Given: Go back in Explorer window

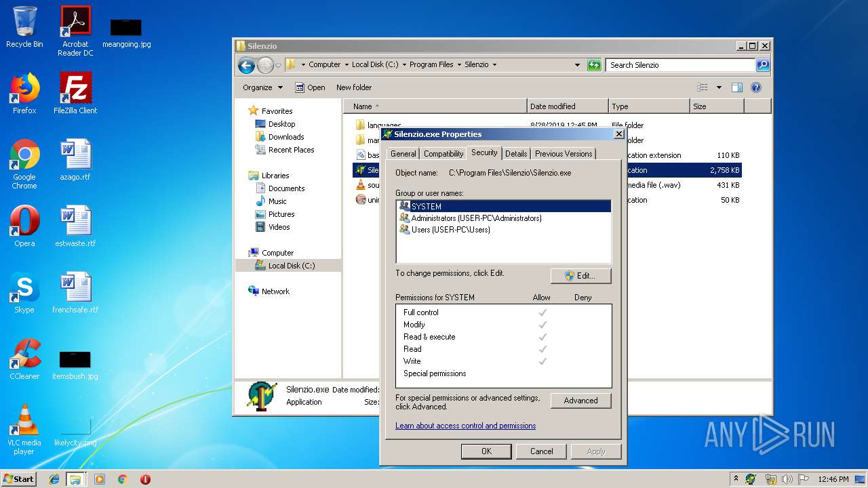Looking at the screenshot, I should pos(247,65).
